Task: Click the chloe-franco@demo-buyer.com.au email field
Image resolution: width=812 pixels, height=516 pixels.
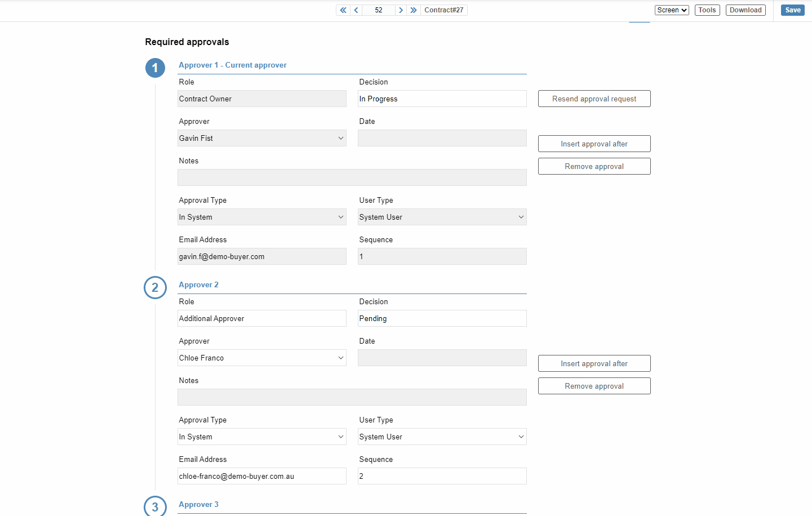Action: point(262,476)
